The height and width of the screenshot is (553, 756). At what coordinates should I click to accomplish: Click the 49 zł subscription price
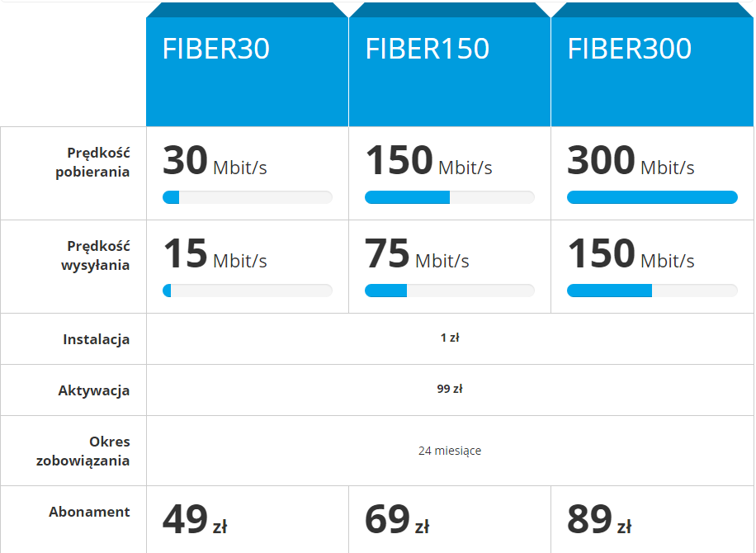[x=195, y=520]
